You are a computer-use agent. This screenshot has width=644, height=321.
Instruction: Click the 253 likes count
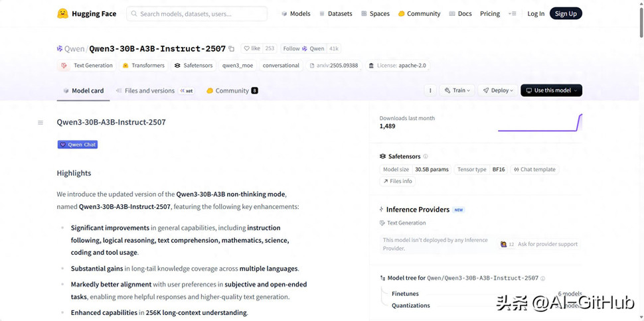point(270,48)
